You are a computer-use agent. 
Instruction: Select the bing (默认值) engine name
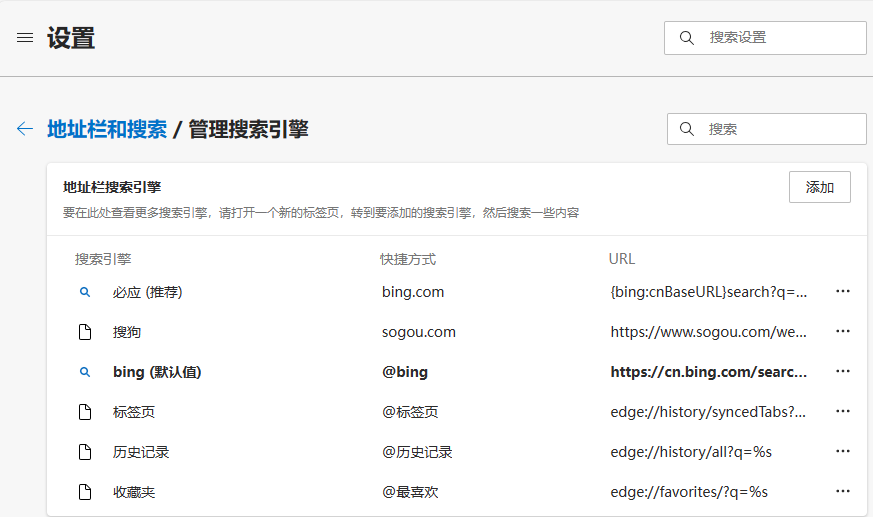coord(157,372)
